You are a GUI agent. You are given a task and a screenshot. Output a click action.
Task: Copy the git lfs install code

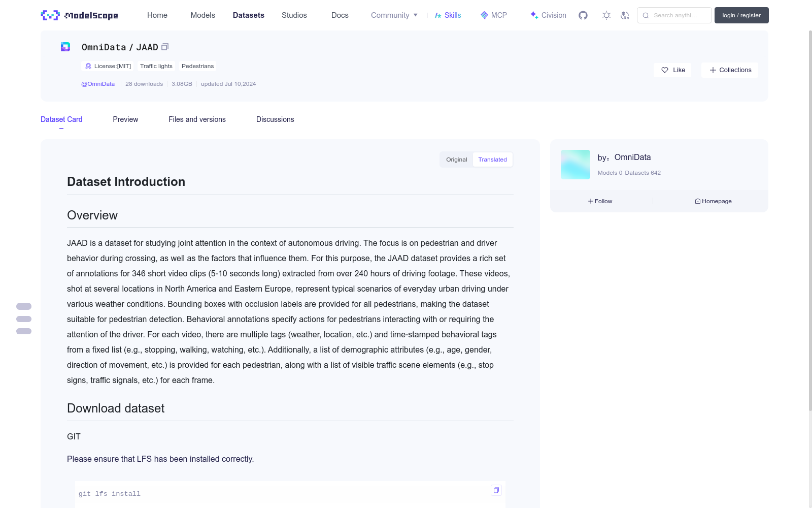coord(496,490)
